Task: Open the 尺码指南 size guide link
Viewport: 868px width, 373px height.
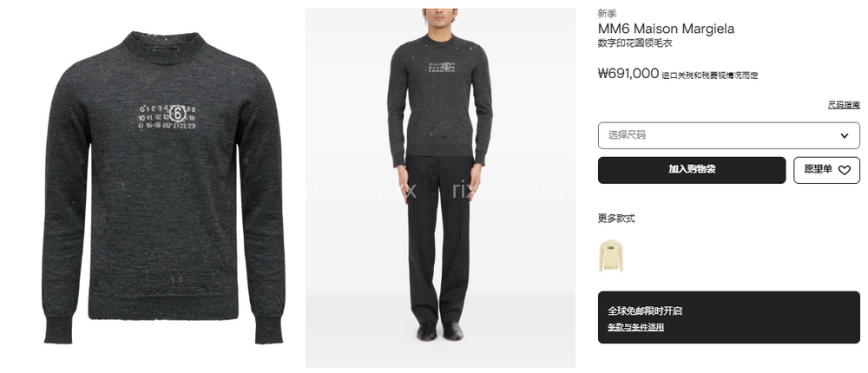Action: pos(844,105)
